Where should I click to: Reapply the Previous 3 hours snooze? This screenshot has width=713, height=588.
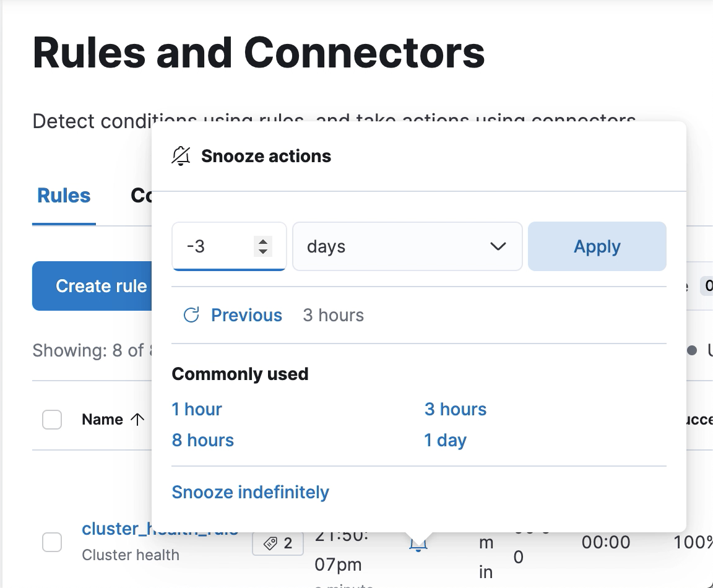[x=246, y=315]
